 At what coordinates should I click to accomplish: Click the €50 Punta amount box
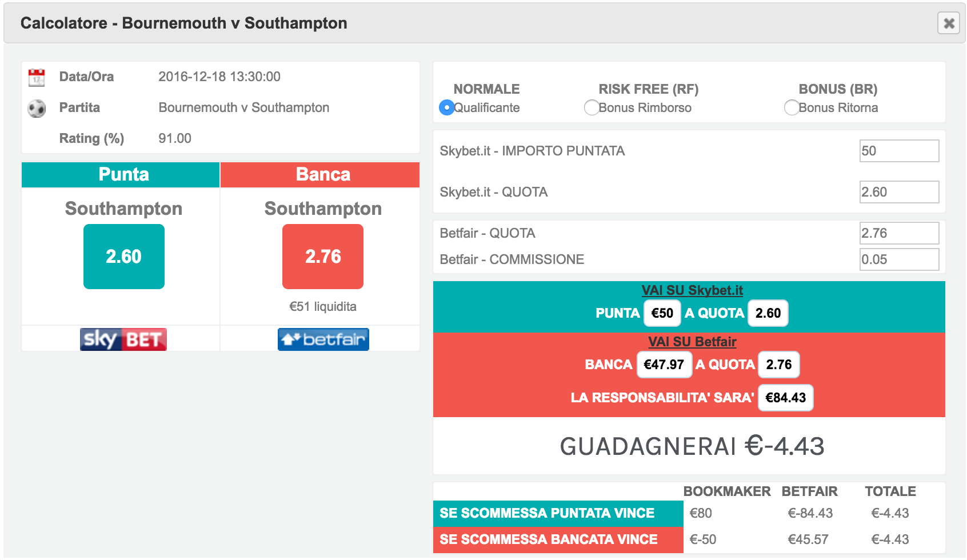point(662,313)
